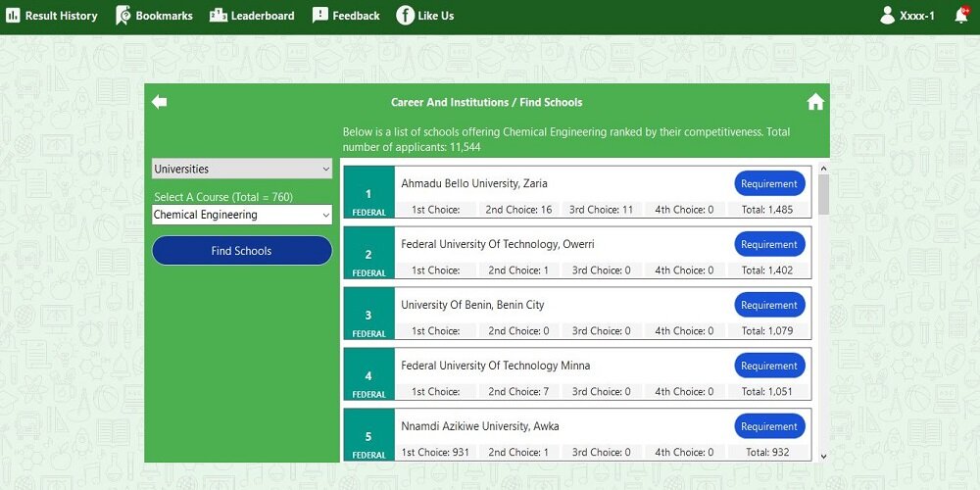Viewport: 980px width, 490px height.
Task: Click the scrollbar down arrow in school list
Action: tap(823, 457)
